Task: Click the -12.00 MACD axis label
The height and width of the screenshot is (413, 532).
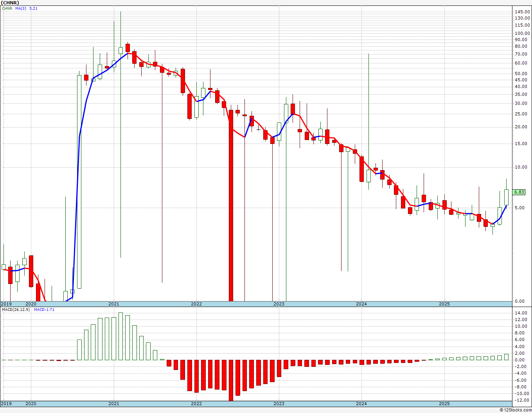Action: [x=522, y=400]
